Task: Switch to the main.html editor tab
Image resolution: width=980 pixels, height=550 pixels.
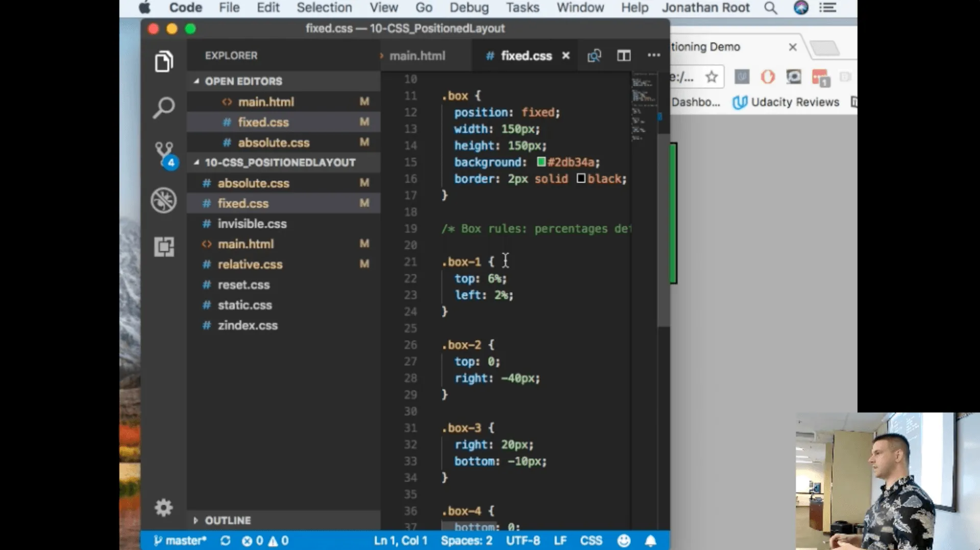Action: point(417,56)
